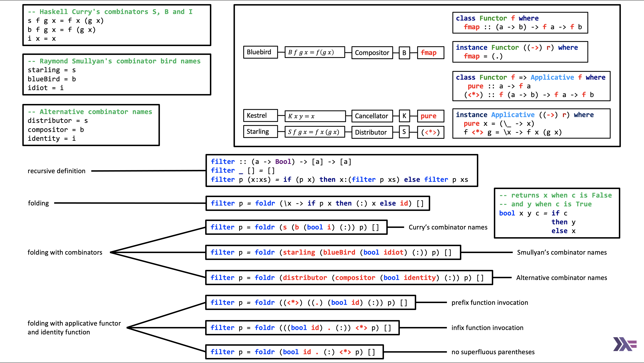Click the Kestrel label box
The height and width of the screenshot is (363, 644).
click(x=261, y=115)
